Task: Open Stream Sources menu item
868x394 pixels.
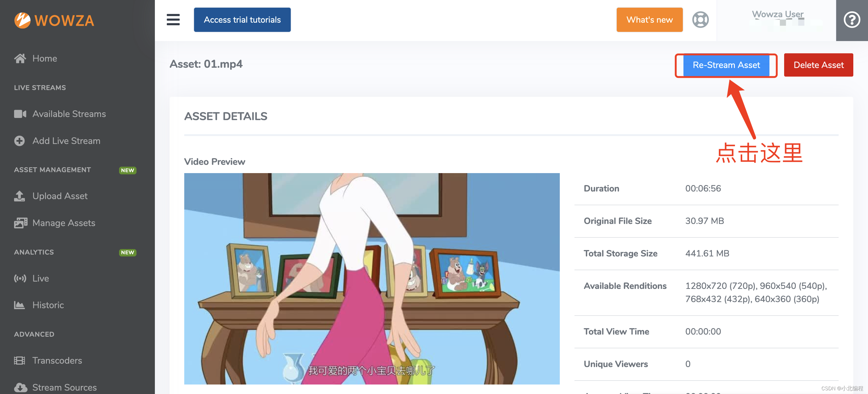Action: pyautogui.click(x=64, y=387)
